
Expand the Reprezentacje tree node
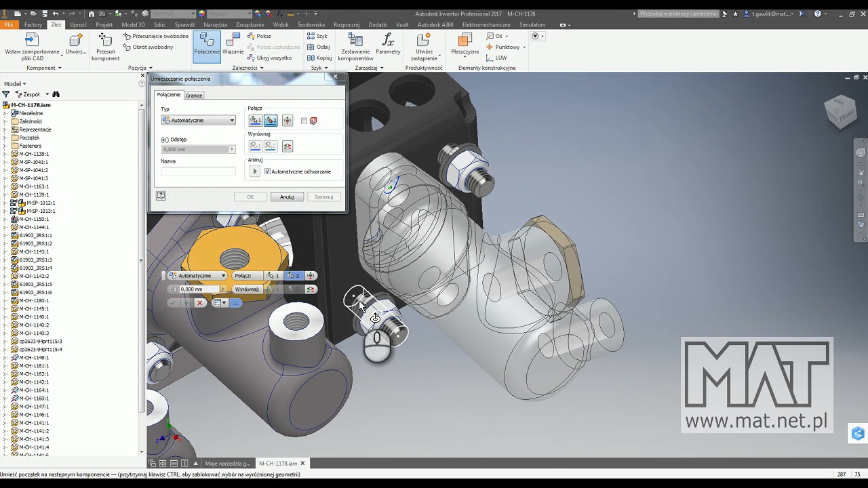(x=5, y=129)
